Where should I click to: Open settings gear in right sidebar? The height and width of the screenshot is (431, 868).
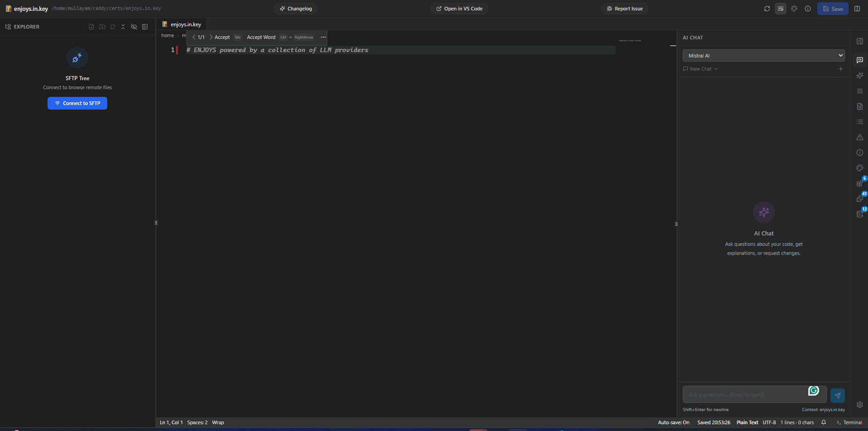coord(860,405)
